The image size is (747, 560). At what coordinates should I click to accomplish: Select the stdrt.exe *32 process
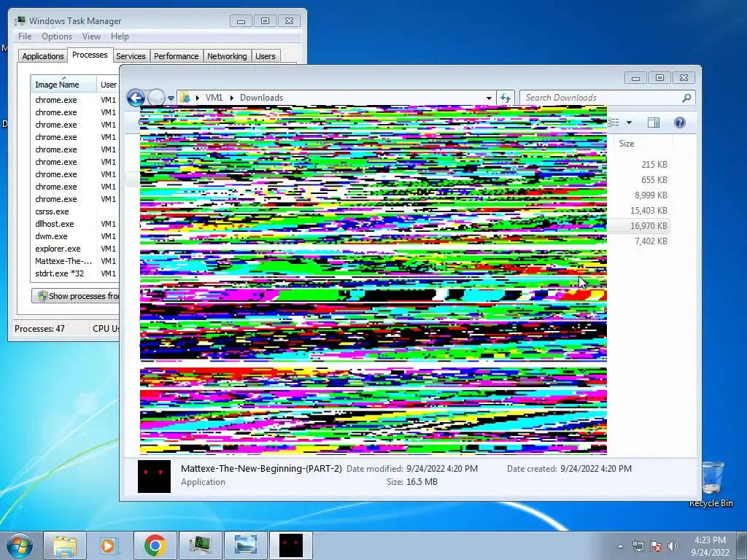click(x=60, y=273)
